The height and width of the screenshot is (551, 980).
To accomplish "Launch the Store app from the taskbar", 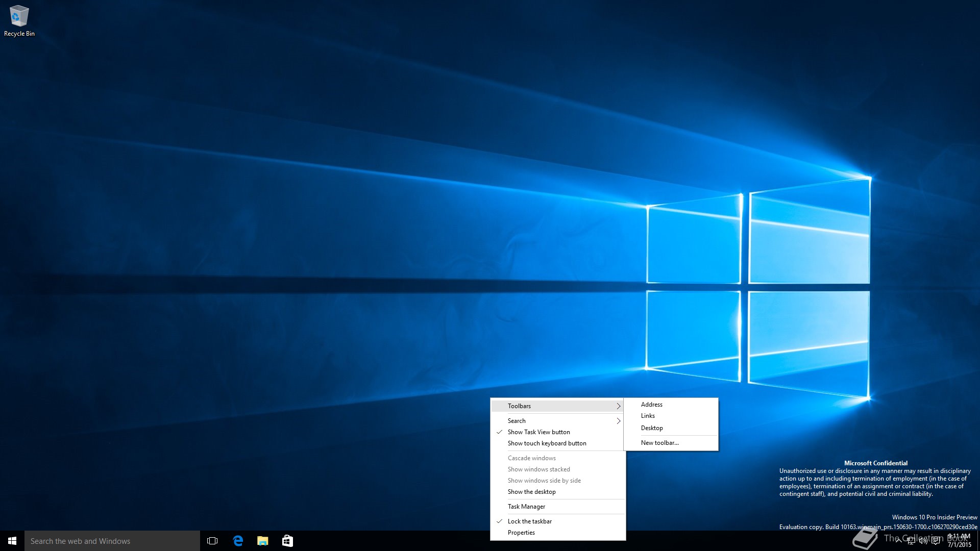I will coord(287,541).
